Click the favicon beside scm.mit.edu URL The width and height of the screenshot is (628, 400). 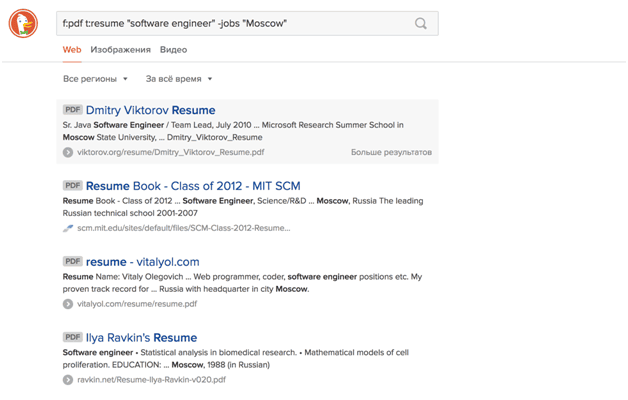(x=68, y=228)
